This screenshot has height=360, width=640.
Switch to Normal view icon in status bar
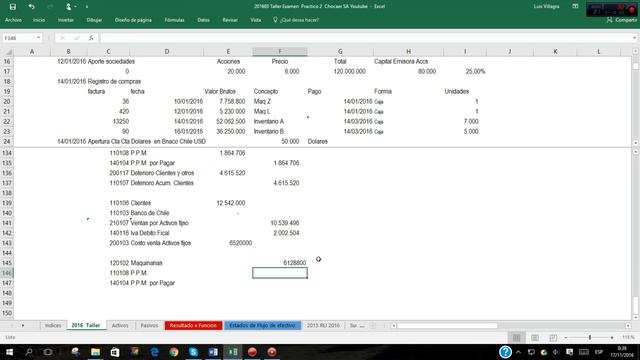(516, 338)
